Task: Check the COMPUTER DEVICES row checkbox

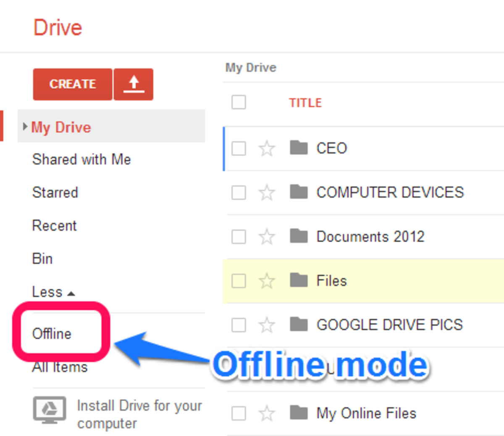Action: (x=239, y=193)
